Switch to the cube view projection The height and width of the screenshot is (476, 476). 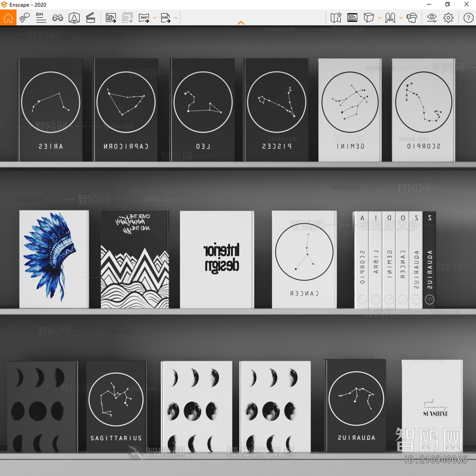(x=369, y=18)
